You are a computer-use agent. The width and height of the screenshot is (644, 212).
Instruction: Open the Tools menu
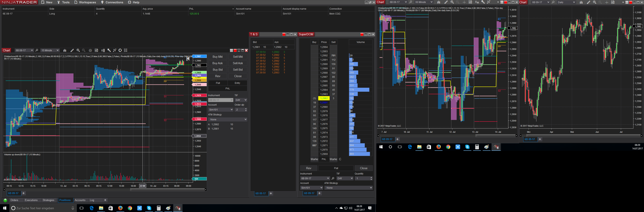coord(63,2)
